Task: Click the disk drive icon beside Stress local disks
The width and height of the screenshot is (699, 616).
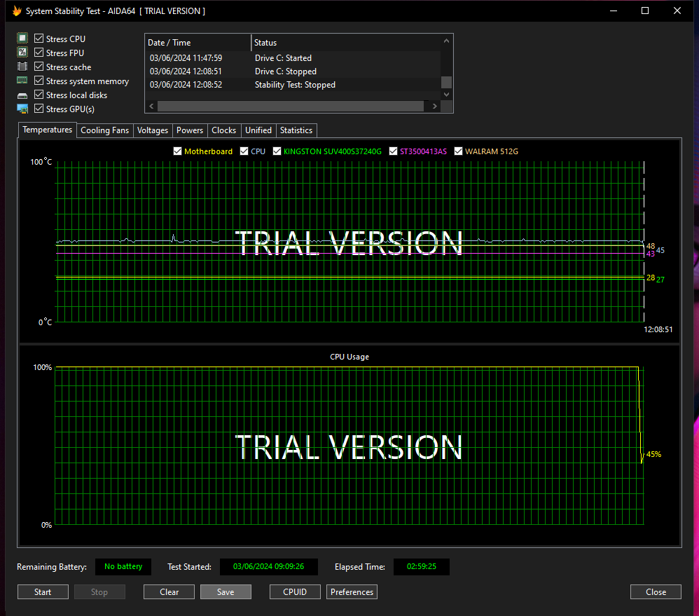Action: coord(22,95)
